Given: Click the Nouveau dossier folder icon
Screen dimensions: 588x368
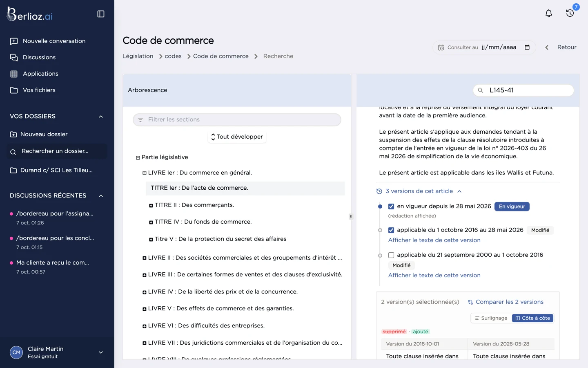Looking at the screenshot, I should (x=13, y=135).
